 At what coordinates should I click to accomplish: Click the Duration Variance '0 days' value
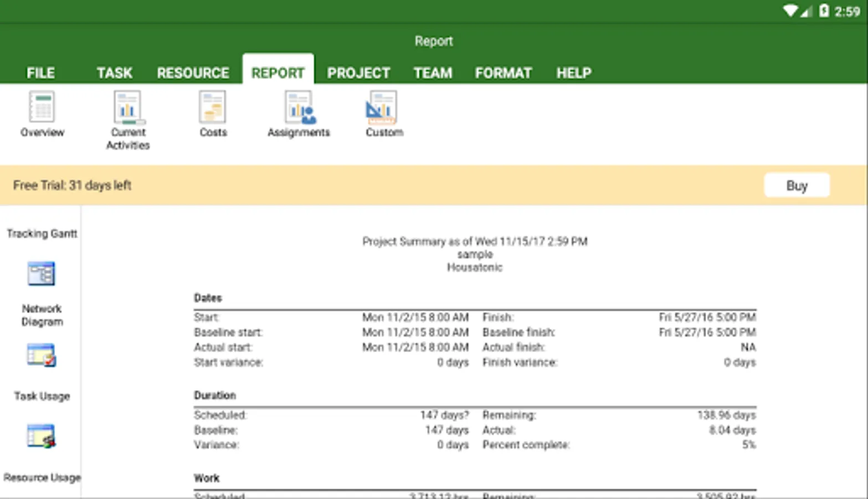pyautogui.click(x=453, y=445)
